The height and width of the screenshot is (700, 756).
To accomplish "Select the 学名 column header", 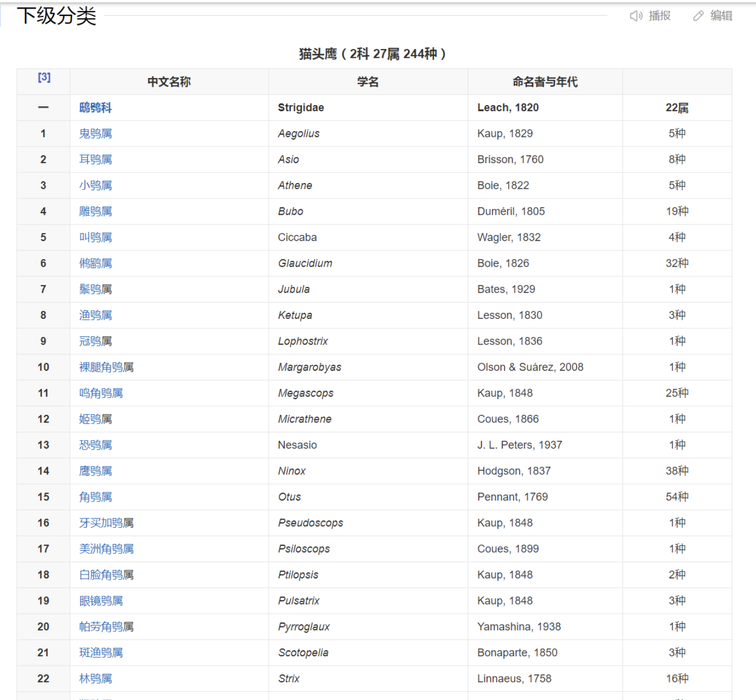I will coord(368,82).
